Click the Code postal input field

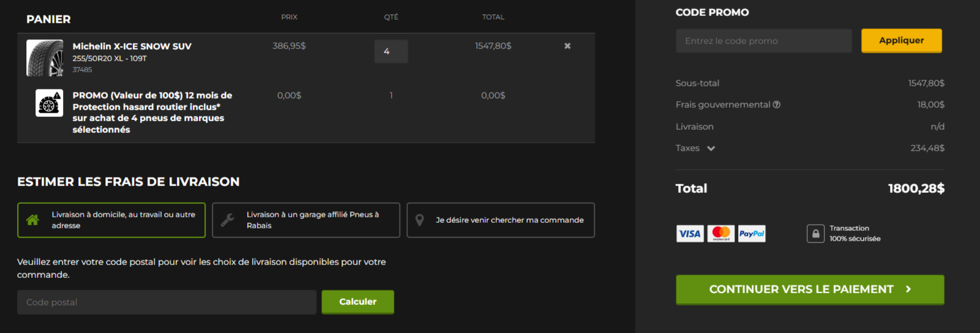[166, 302]
